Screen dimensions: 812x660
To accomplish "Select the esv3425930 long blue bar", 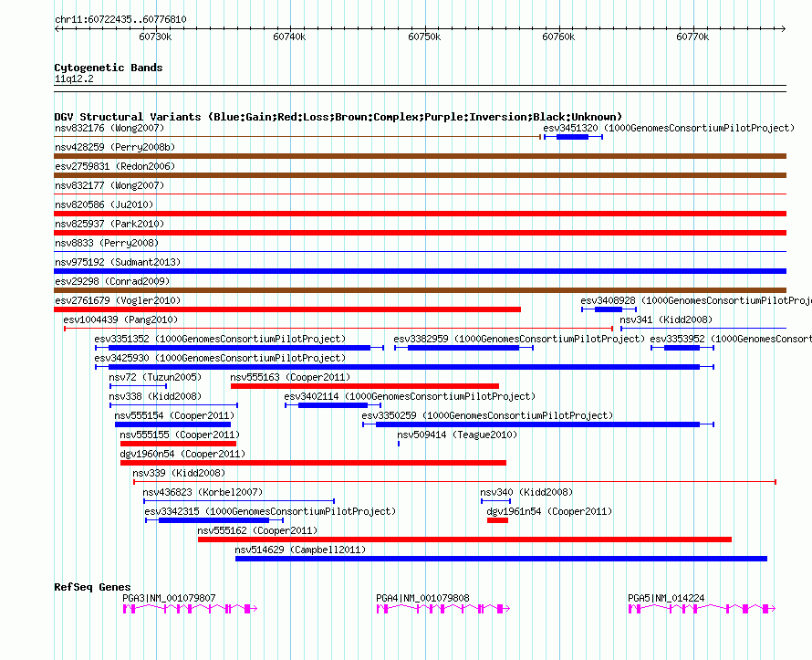I will pyautogui.click(x=405, y=367).
